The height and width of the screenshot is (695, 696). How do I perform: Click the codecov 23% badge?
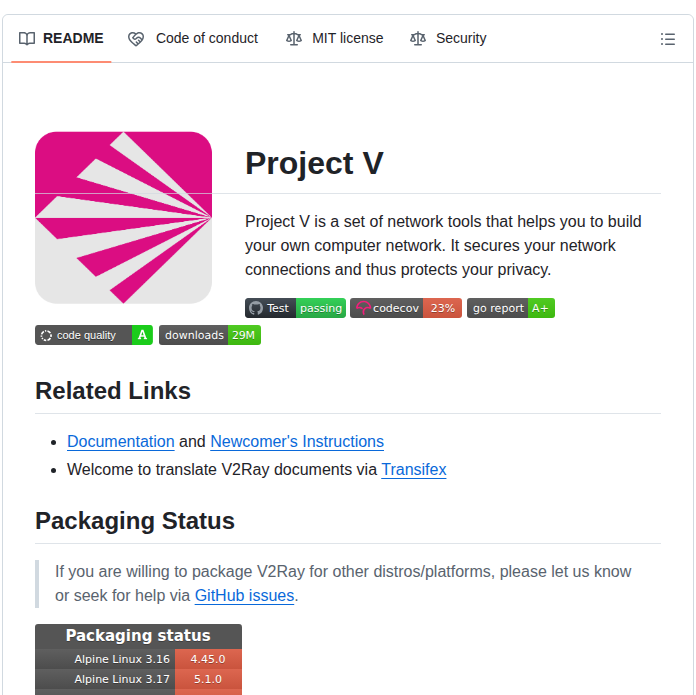click(405, 308)
